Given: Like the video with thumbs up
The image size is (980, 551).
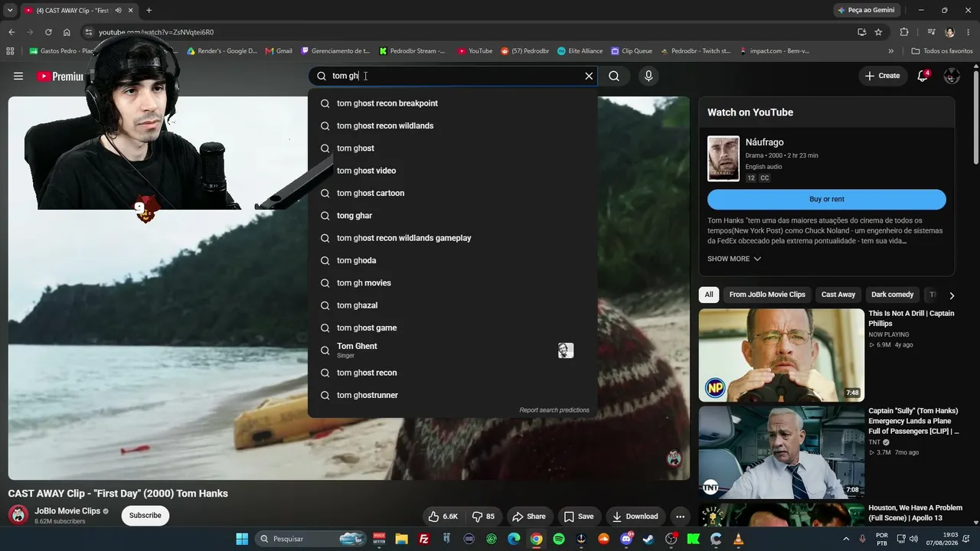Looking at the screenshot, I should (443, 517).
